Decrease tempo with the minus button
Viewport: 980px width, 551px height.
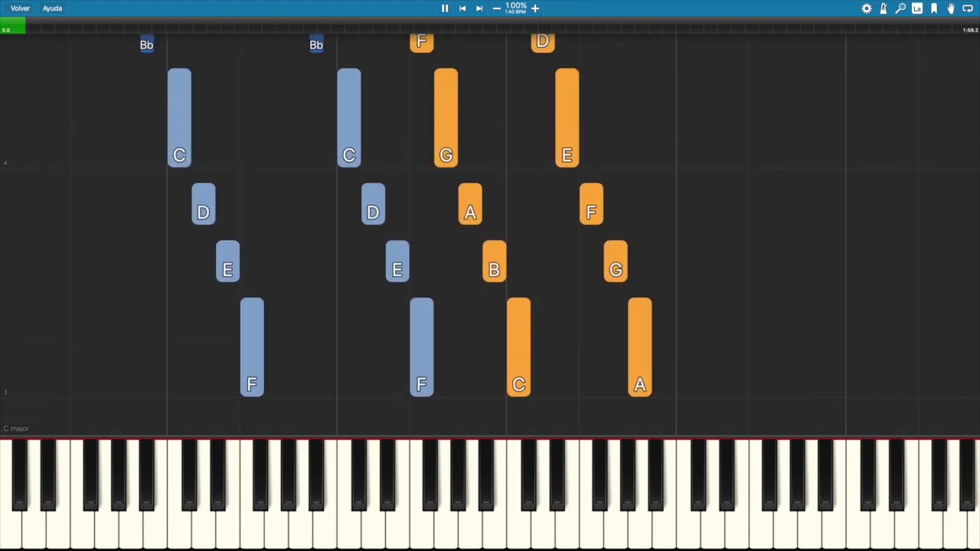click(497, 8)
